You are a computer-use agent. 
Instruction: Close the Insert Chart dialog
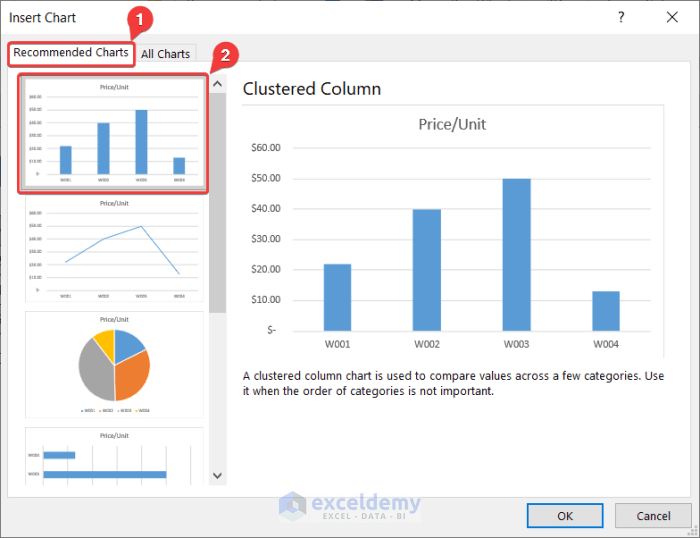672,17
